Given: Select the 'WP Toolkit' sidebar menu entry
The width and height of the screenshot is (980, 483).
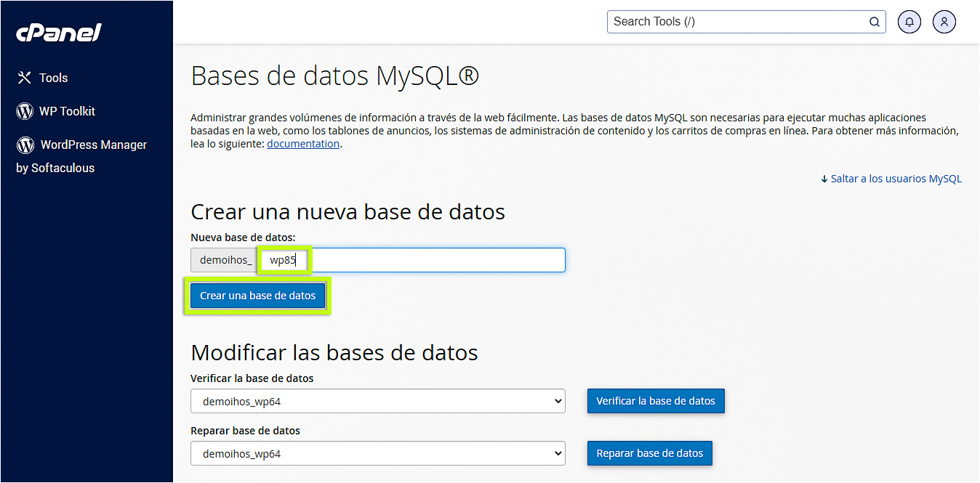Looking at the screenshot, I should click(68, 110).
